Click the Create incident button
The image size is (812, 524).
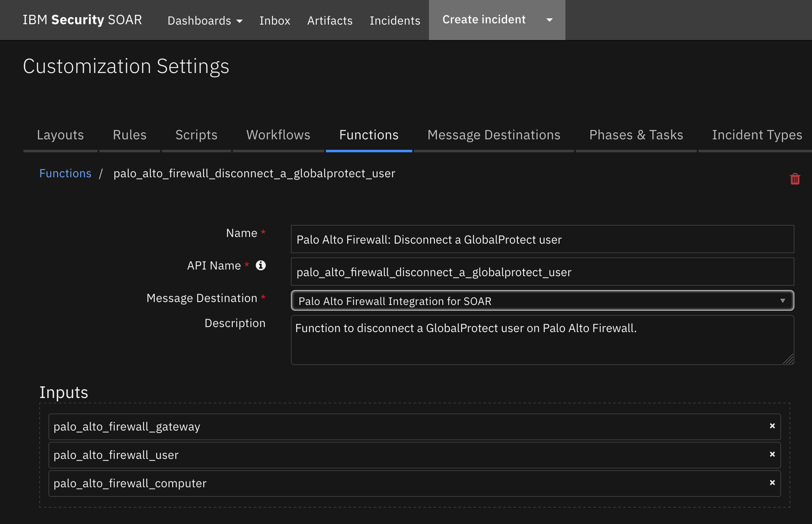[x=484, y=19]
